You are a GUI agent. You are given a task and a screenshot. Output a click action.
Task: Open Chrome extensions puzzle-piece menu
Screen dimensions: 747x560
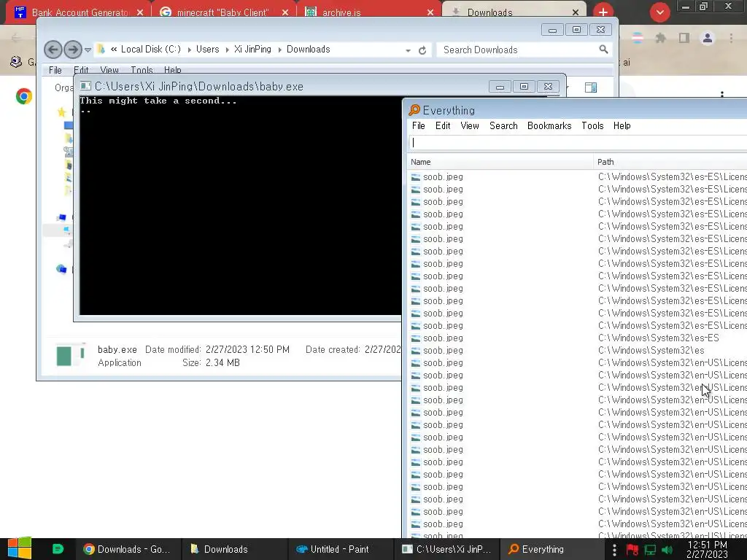(660, 38)
